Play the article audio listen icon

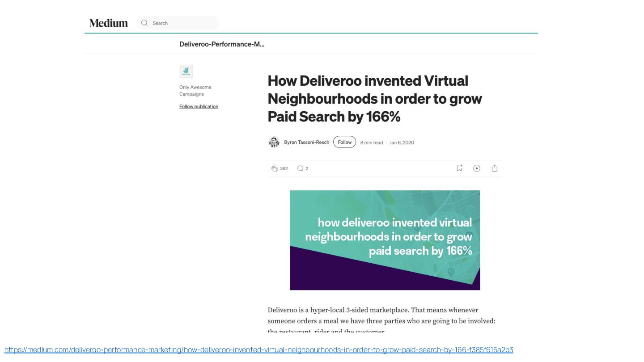pos(477,168)
